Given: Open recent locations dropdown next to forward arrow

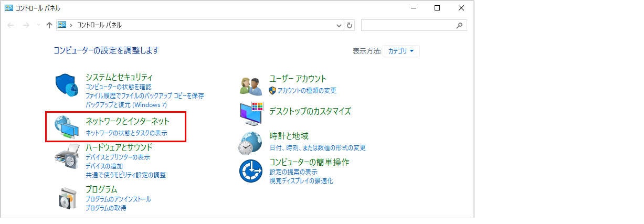Looking at the screenshot, I should [38, 25].
